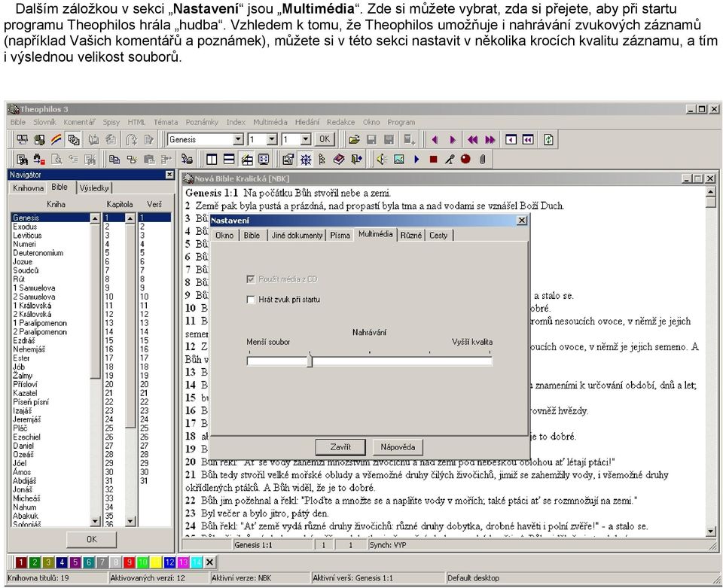
Task: Click the horizontal split window icon
Action: point(229,159)
